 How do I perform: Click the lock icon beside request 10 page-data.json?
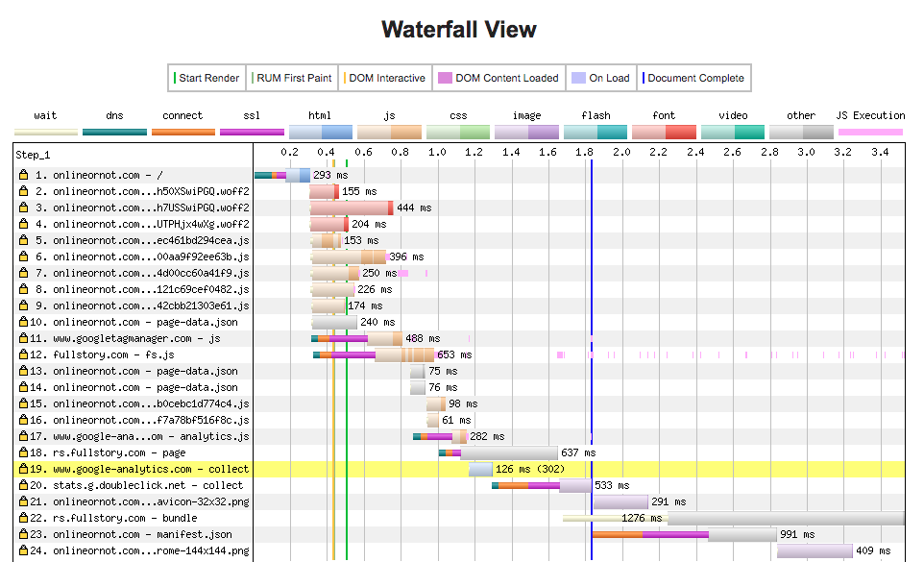(x=24, y=322)
